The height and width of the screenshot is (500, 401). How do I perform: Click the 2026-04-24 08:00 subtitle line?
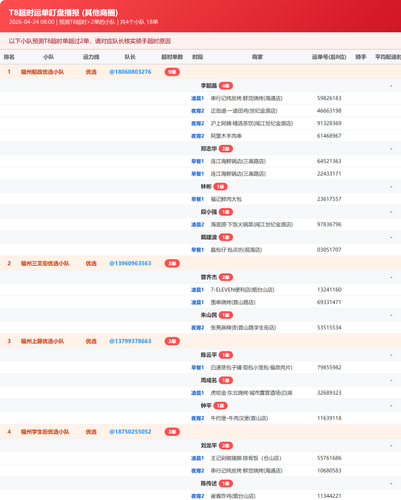pyautogui.click(x=83, y=22)
